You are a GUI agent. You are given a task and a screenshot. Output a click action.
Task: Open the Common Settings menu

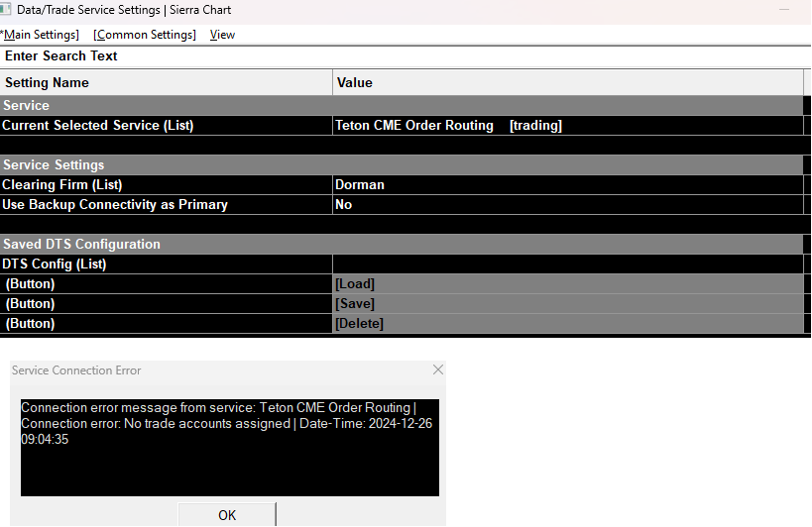[x=145, y=35]
